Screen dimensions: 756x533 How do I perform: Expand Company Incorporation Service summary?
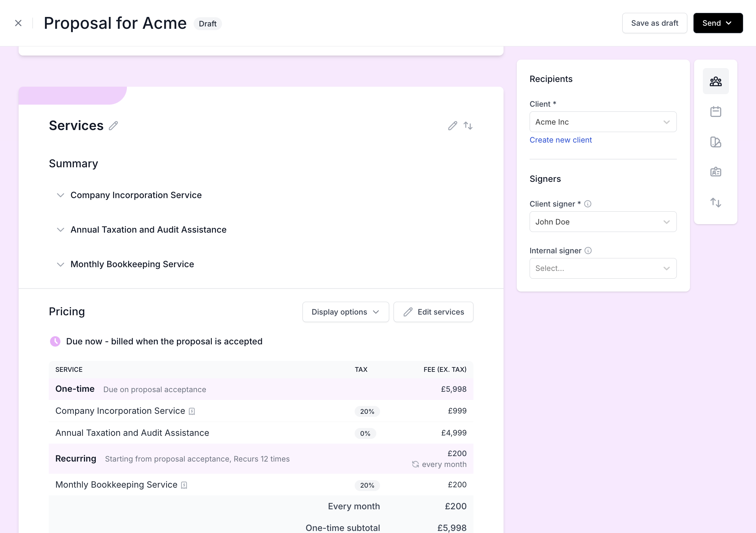pos(61,195)
